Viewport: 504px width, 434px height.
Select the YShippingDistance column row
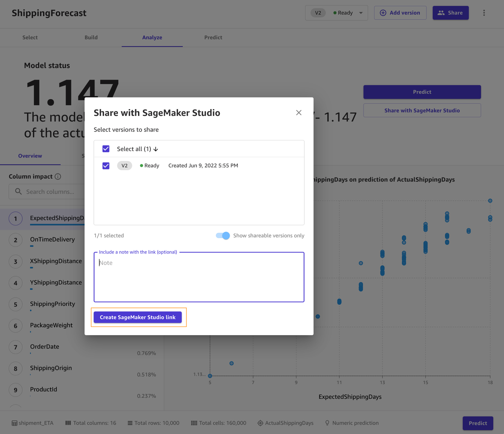pyautogui.click(x=42, y=283)
